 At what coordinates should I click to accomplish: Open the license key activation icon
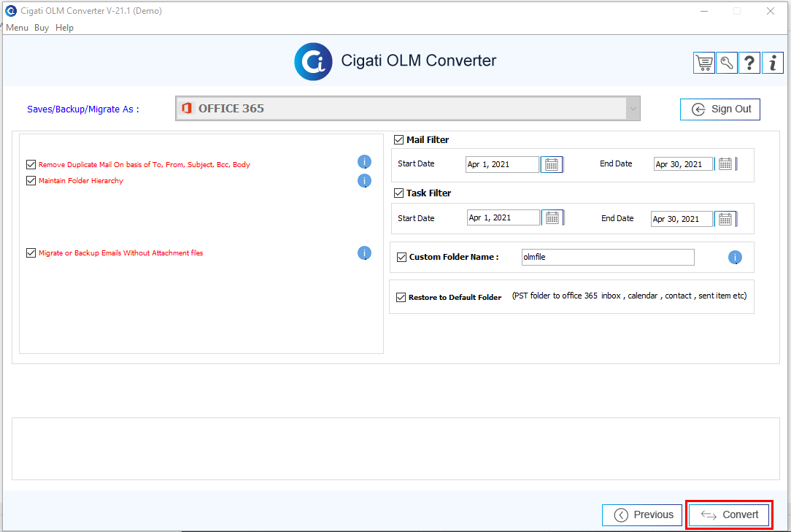coord(727,63)
